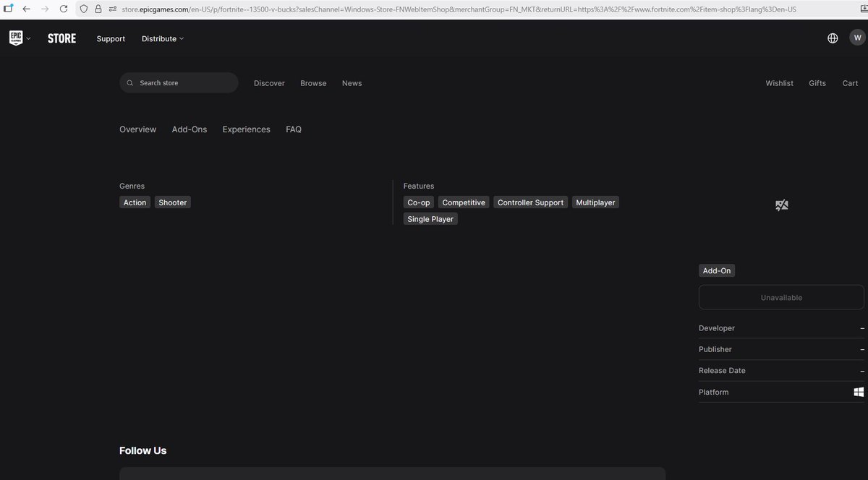This screenshot has height=480, width=868.
Task: Reload the page with refresh icon
Action: [64, 9]
